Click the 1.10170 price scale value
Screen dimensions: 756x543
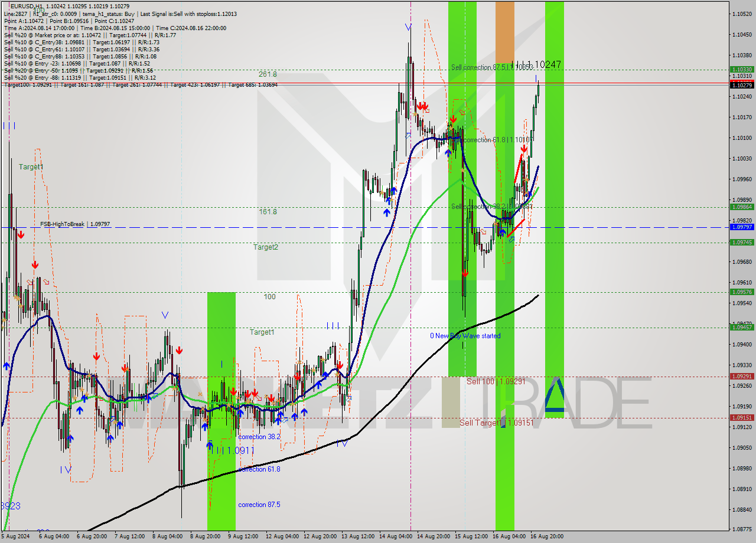[x=742, y=117]
